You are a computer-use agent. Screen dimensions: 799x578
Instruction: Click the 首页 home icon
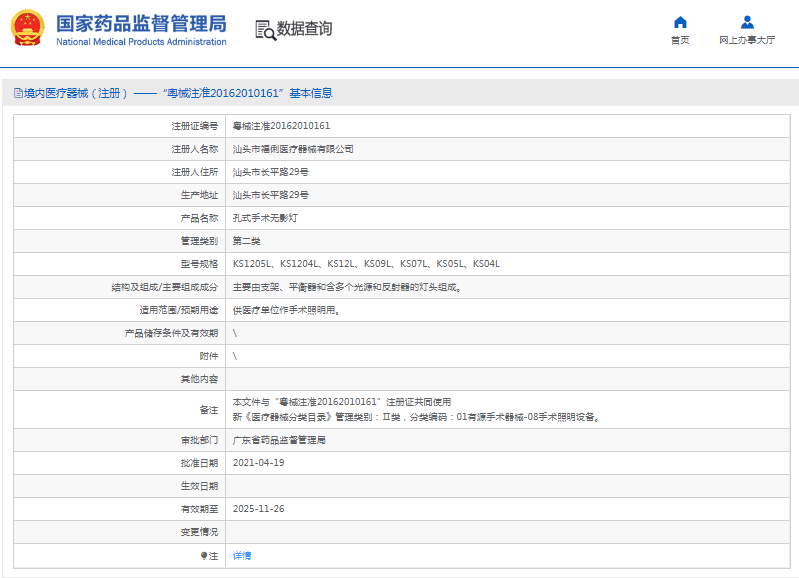680,22
